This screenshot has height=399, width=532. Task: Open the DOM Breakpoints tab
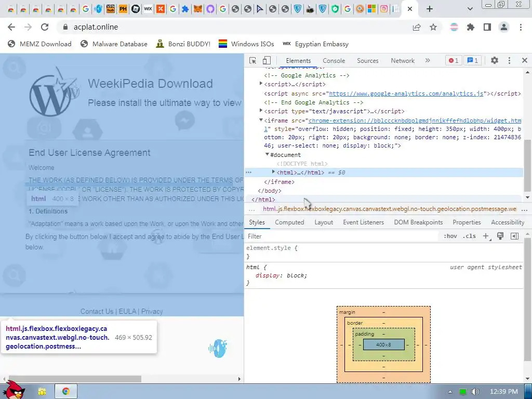418,222
